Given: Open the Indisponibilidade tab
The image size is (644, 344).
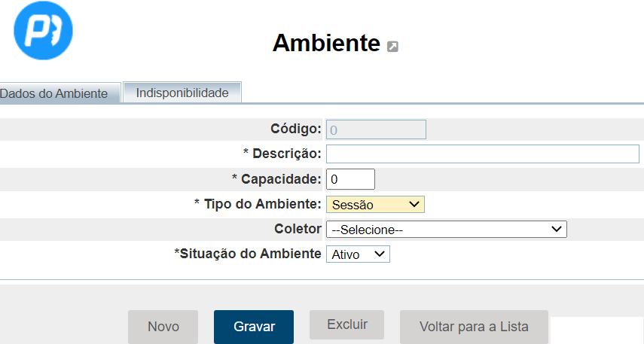Looking at the screenshot, I should point(182,93).
